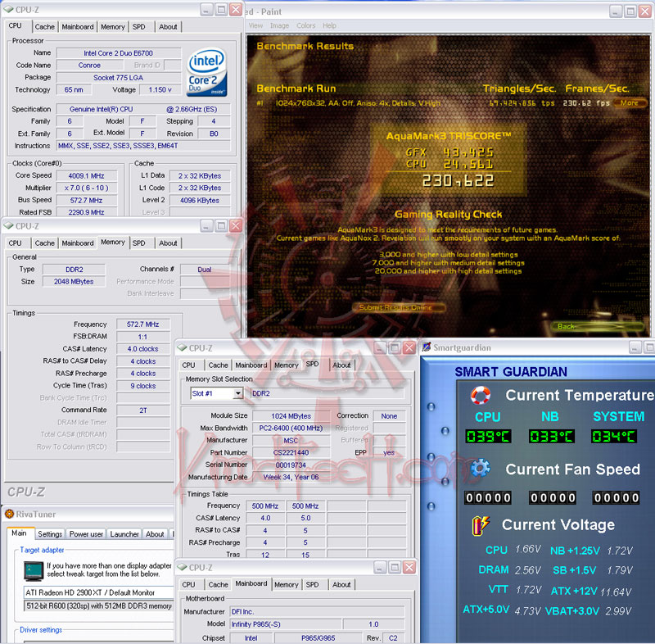
Task: Select Memory tab in the CPU-Z SPD window
Action: click(286, 365)
